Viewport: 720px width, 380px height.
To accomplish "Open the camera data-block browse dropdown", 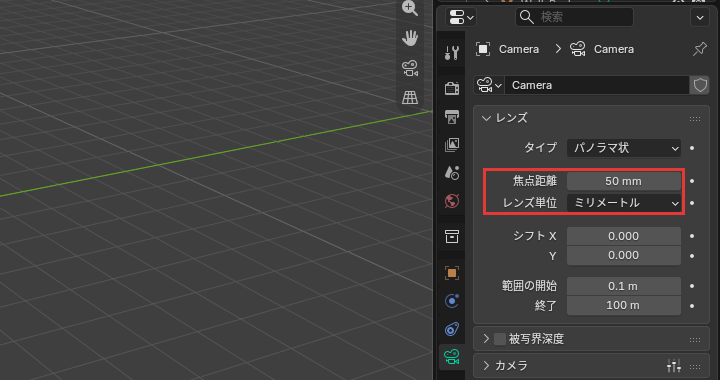I will [489, 85].
